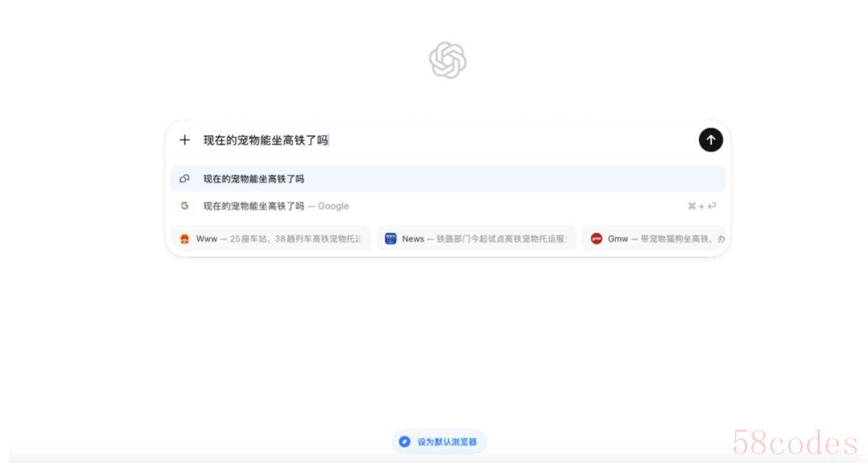Choose the Google search suggestion row
The image size is (868, 463).
click(448, 206)
